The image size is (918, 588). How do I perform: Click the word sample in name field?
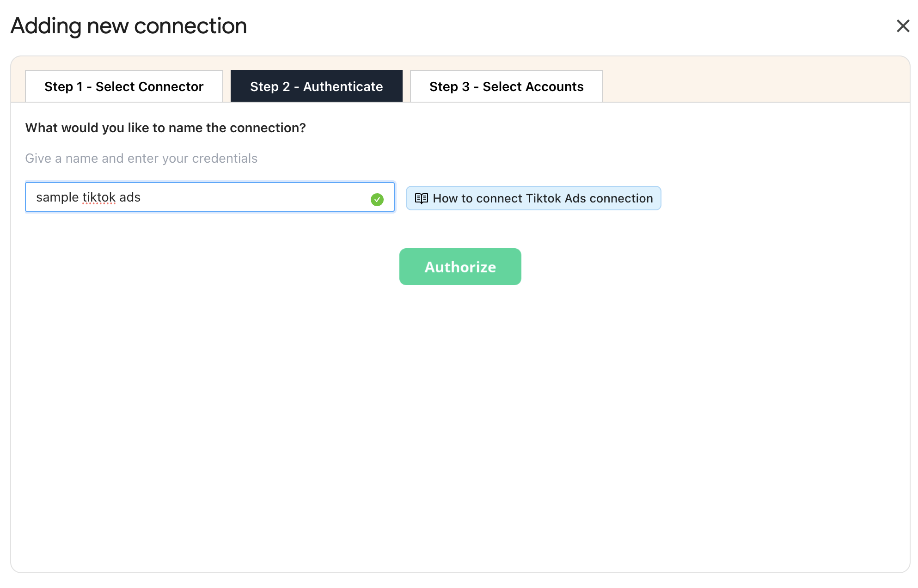click(57, 197)
